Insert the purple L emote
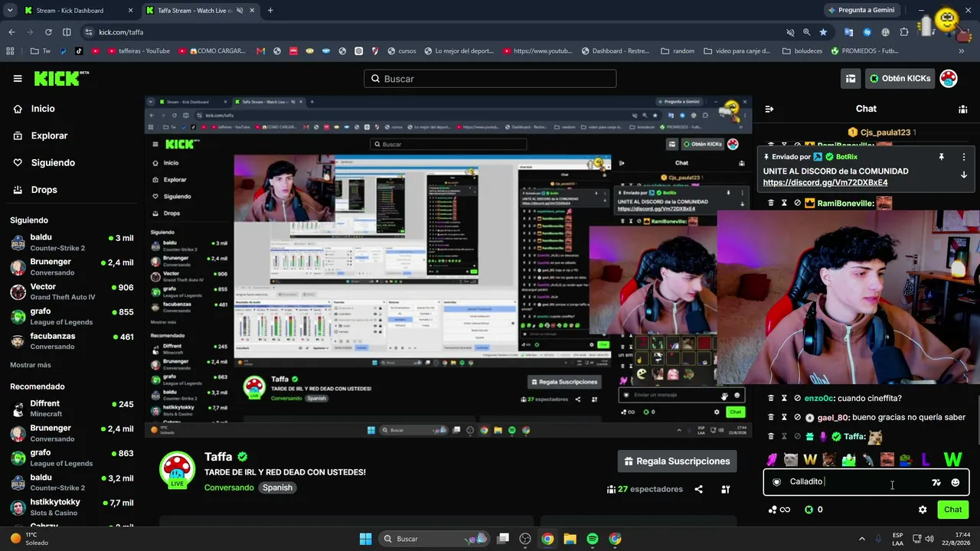Screen dimensions: 980x551 click(926, 459)
